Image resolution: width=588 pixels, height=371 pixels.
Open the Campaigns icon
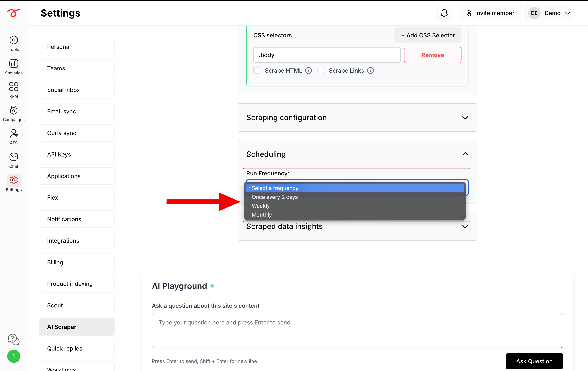pyautogui.click(x=14, y=110)
